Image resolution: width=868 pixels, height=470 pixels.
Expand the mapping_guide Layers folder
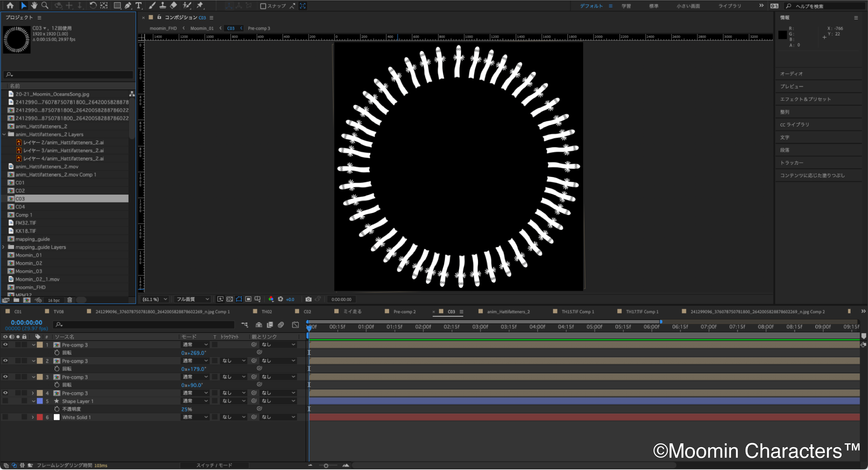pyautogui.click(x=4, y=247)
